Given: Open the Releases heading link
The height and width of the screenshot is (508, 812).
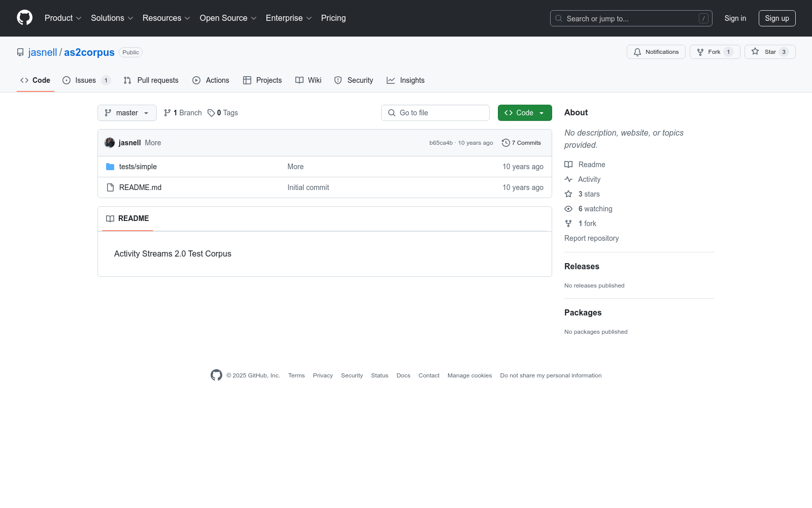Looking at the screenshot, I should tap(582, 266).
